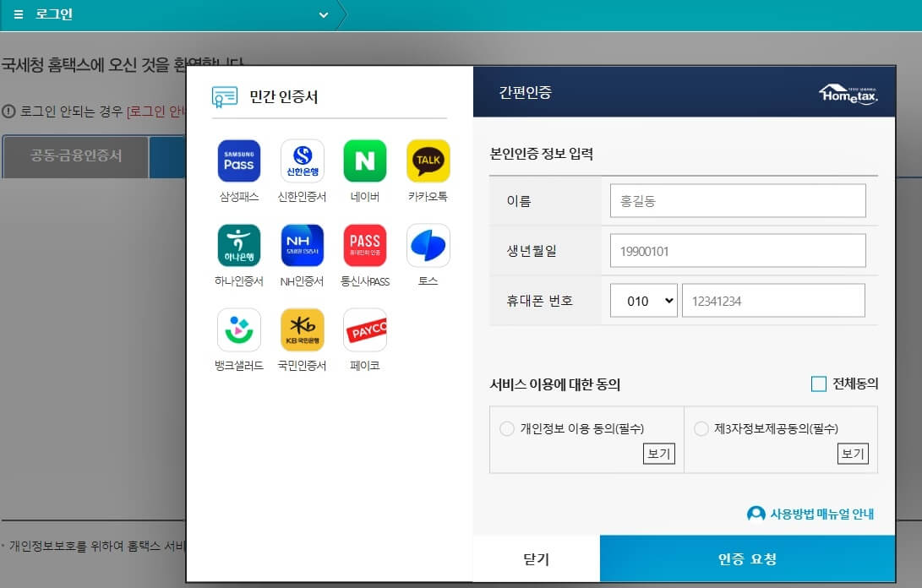The width and height of the screenshot is (922, 588).
Task: Click the phone number field with 12341234
Action: click(x=773, y=301)
